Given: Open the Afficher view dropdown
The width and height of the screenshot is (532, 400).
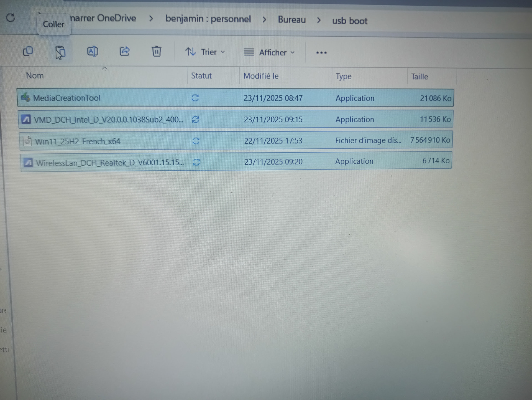Looking at the screenshot, I should (x=269, y=52).
